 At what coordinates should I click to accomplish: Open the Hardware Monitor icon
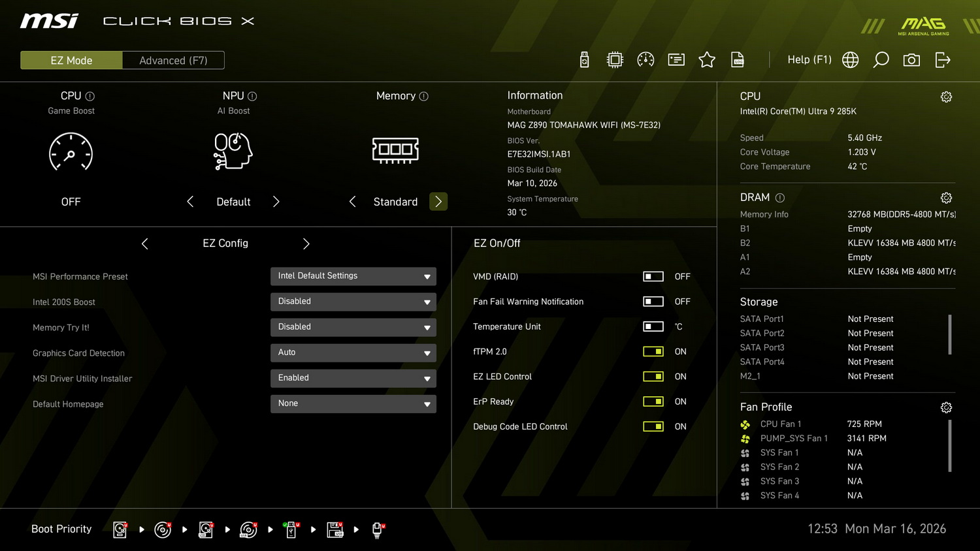tap(646, 59)
